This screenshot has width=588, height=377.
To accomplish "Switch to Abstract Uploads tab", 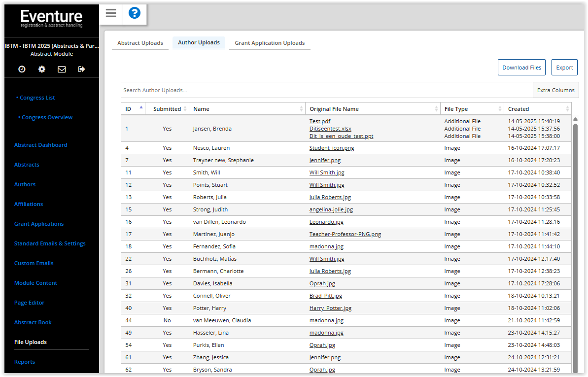I will coord(140,43).
